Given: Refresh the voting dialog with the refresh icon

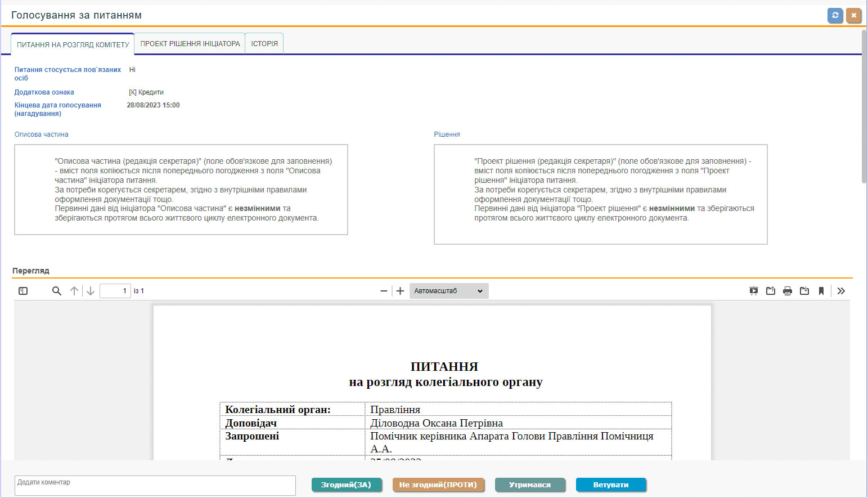Looking at the screenshot, I should pyautogui.click(x=835, y=15).
